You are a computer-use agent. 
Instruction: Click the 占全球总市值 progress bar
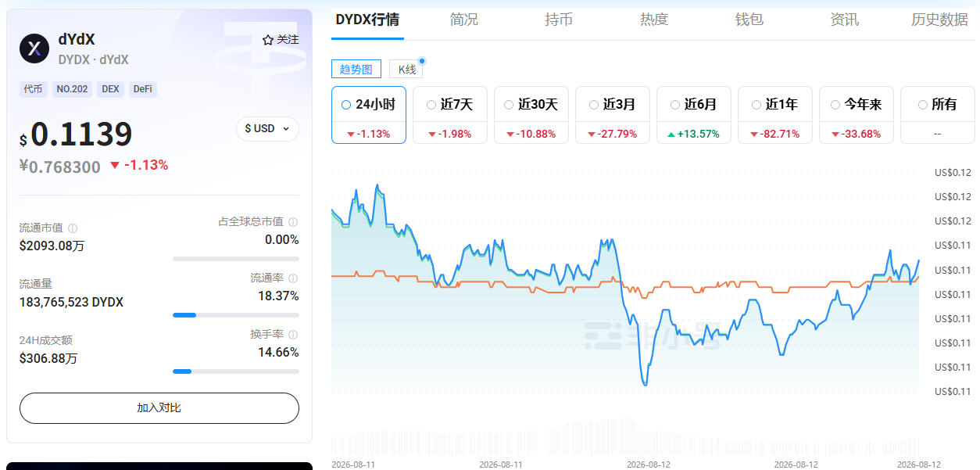click(236, 258)
